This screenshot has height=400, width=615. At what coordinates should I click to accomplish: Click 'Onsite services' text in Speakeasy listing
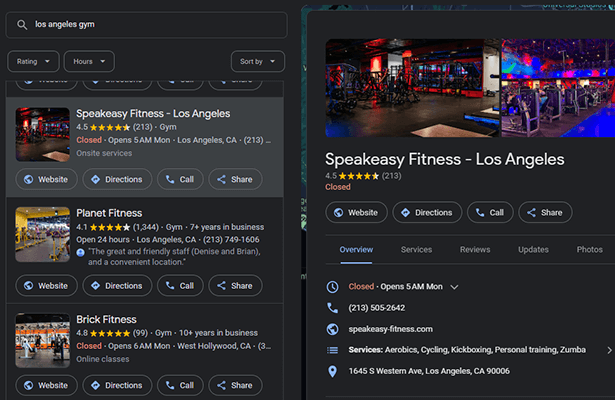pos(104,153)
